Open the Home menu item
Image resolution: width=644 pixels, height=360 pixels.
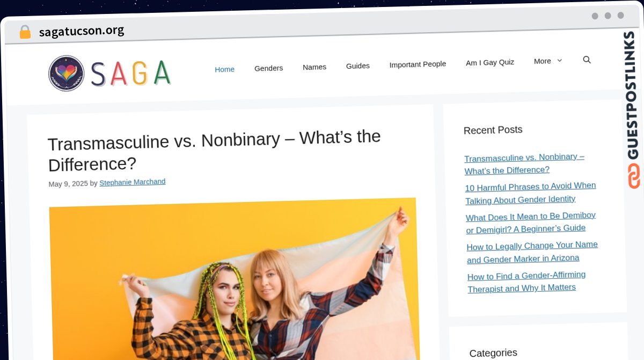tap(224, 69)
